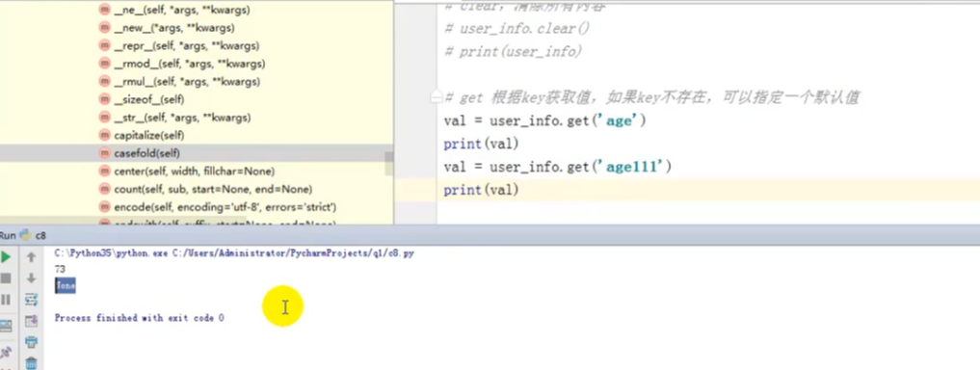Image resolution: width=980 pixels, height=370 pixels.
Task: Stop the running process
Action: (x=6, y=278)
